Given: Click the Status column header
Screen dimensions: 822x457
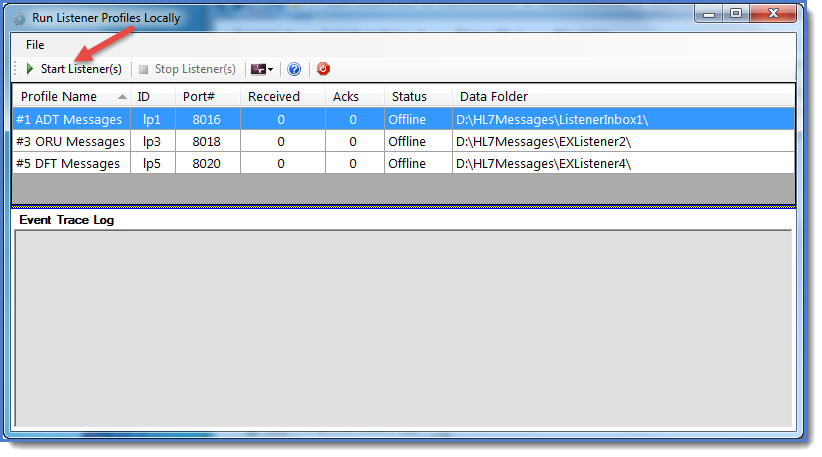Looking at the screenshot, I should pyautogui.click(x=418, y=96).
